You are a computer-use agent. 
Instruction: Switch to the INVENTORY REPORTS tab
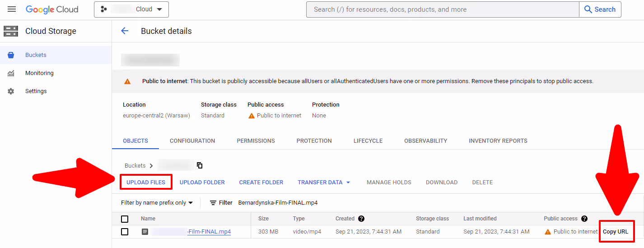(498, 141)
